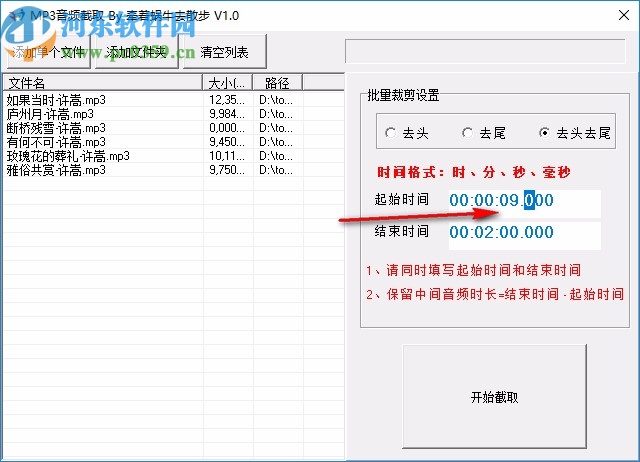Select file 有何不可-许嵩.mp3
640x462 pixels.
(56, 142)
